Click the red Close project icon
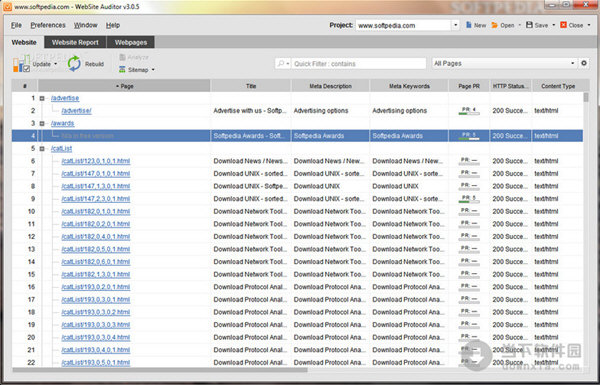600x385 pixels. click(x=563, y=25)
